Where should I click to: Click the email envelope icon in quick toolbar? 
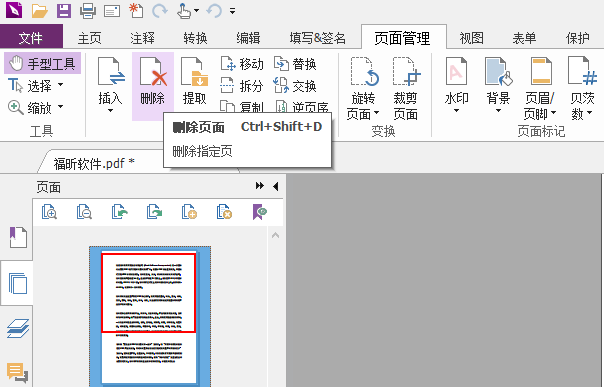(x=112, y=11)
